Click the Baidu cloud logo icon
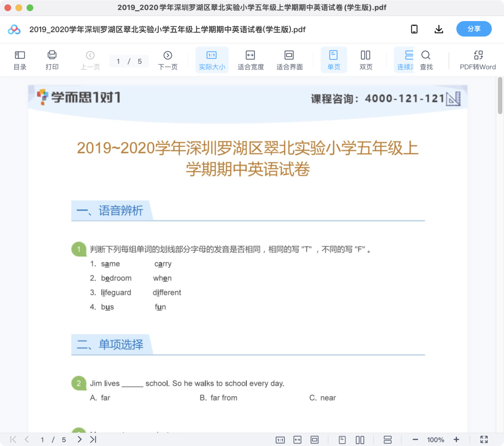 [x=14, y=29]
